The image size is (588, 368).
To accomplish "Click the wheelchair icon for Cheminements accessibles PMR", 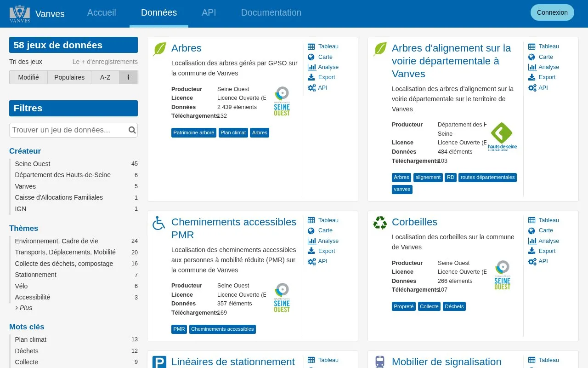I will (159, 223).
